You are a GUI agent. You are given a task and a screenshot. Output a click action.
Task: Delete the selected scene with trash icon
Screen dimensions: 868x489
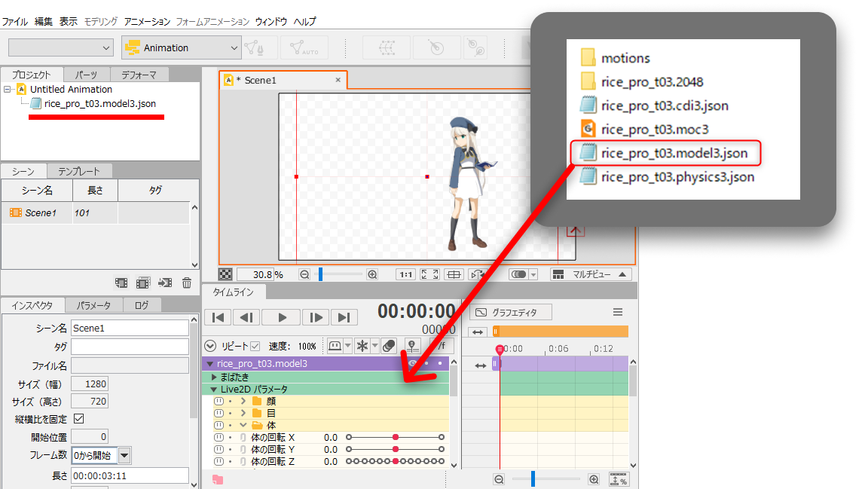pyautogui.click(x=187, y=283)
